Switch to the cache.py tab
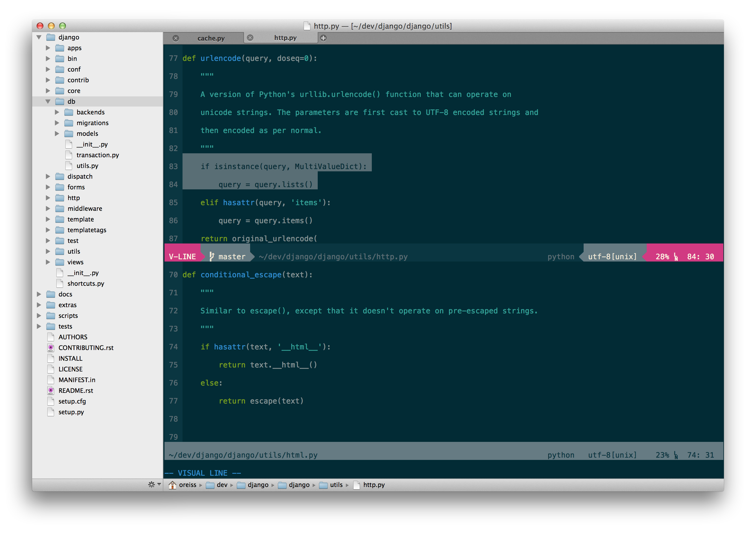The image size is (756, 536). coord(211,38)
